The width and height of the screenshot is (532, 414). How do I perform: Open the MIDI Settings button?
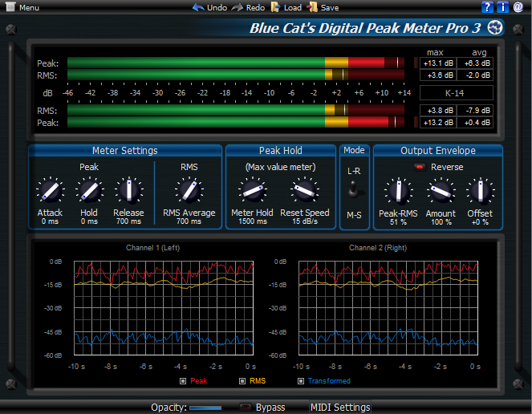click(340, 407)
